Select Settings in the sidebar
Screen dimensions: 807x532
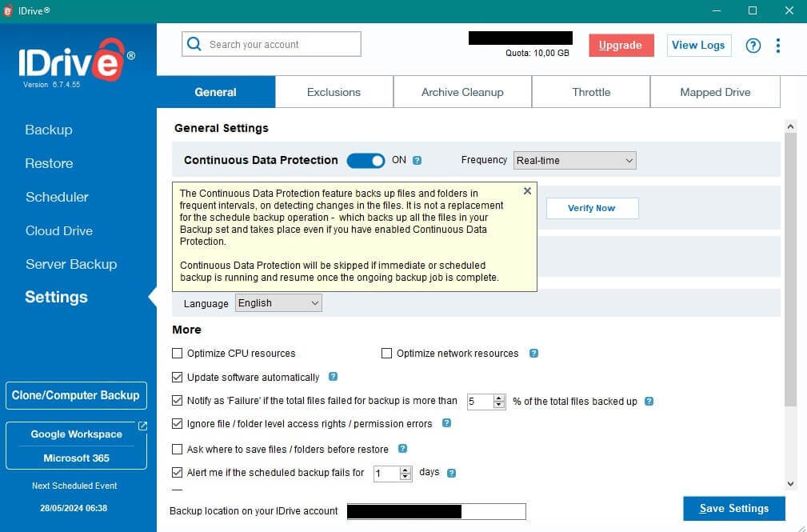click(x=57, y=297)
